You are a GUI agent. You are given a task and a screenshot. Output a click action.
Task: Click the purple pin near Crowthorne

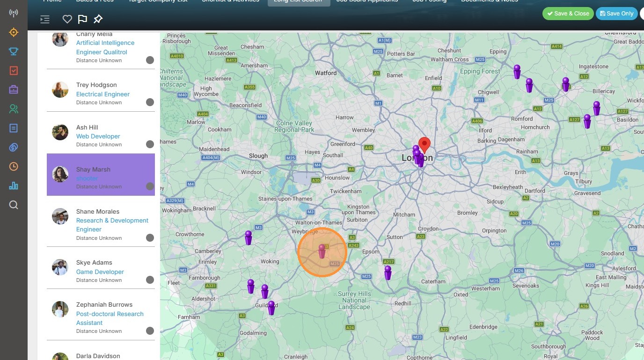point(249,238)
